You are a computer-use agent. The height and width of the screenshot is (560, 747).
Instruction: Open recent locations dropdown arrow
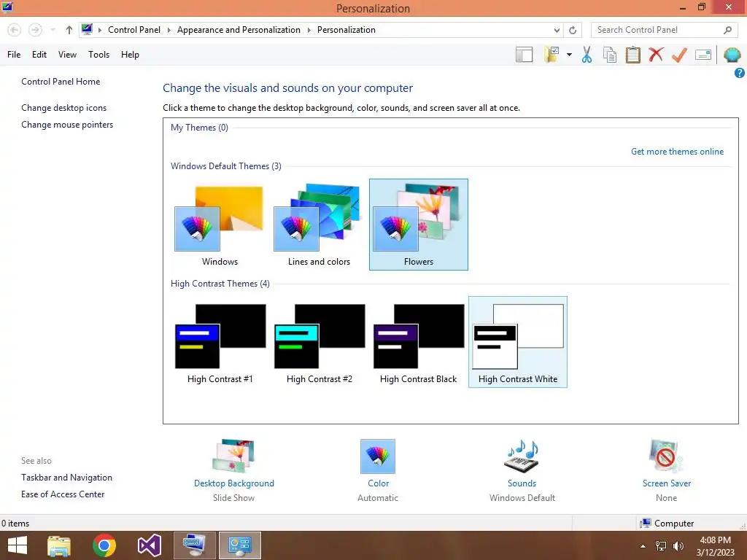point(53,30)
